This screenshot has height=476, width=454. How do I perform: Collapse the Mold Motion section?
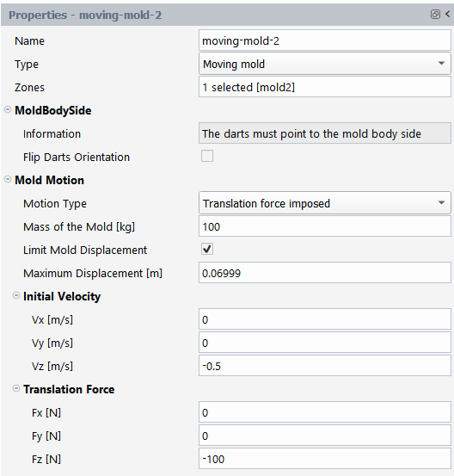pyautogui.click(x=8, y=179)
